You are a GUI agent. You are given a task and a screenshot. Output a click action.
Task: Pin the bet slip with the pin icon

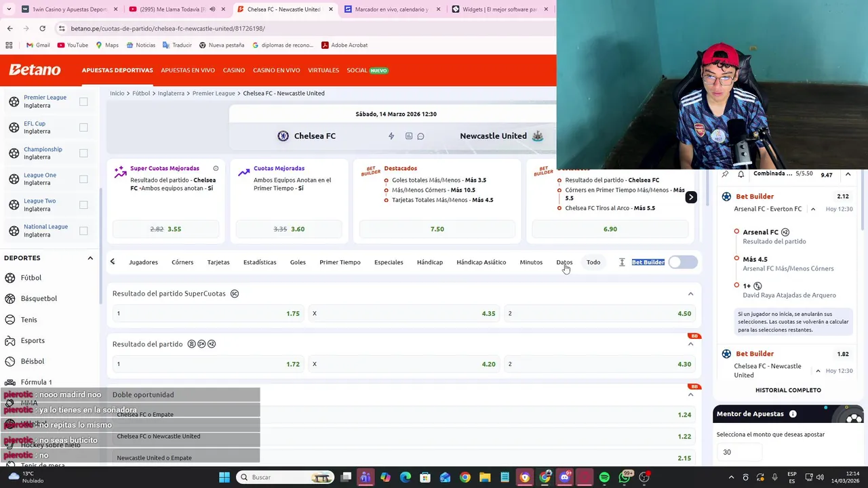tap(725, 174)
